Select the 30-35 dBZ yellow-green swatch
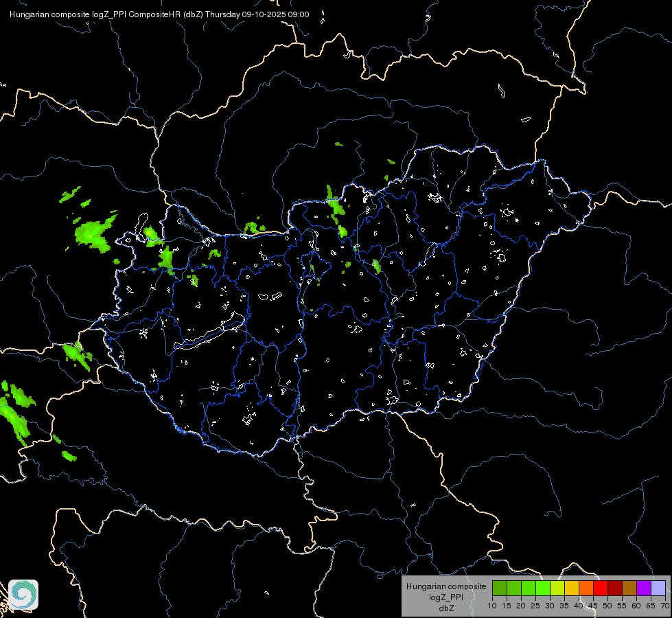The image size is (672, 618). pyautogui.click(x=557, y=588)
